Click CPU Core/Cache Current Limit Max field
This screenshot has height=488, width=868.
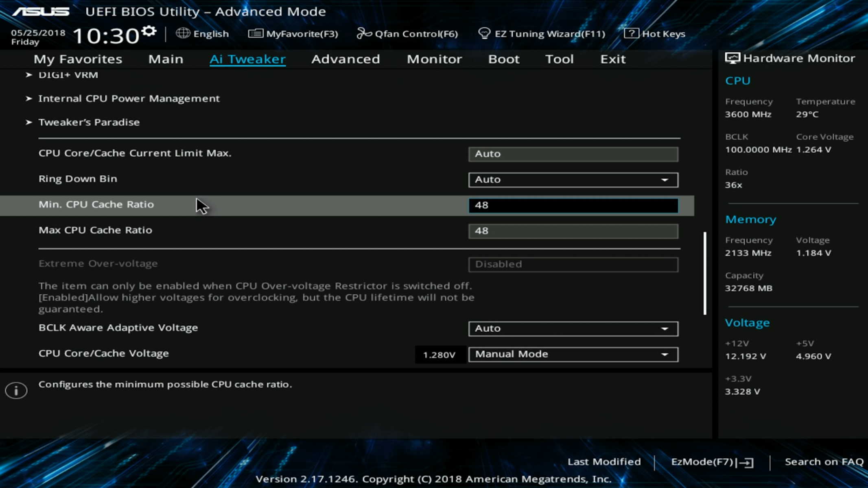573,154
